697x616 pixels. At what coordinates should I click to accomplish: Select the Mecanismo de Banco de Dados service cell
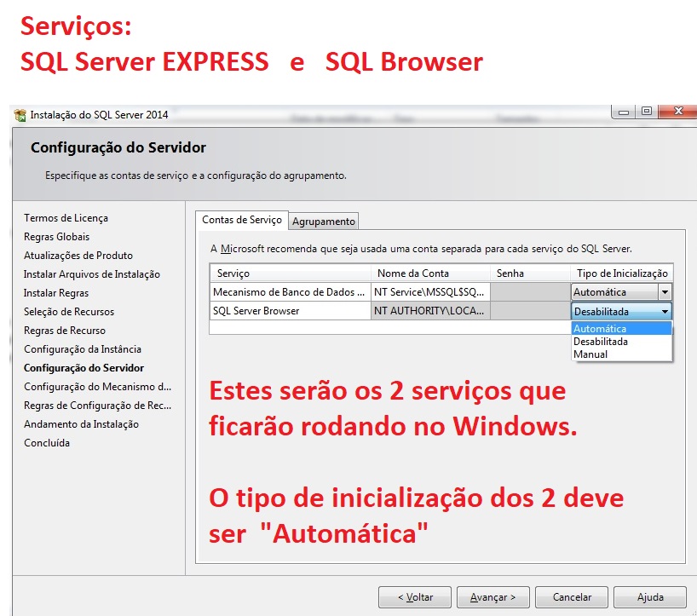pos(291,292)
